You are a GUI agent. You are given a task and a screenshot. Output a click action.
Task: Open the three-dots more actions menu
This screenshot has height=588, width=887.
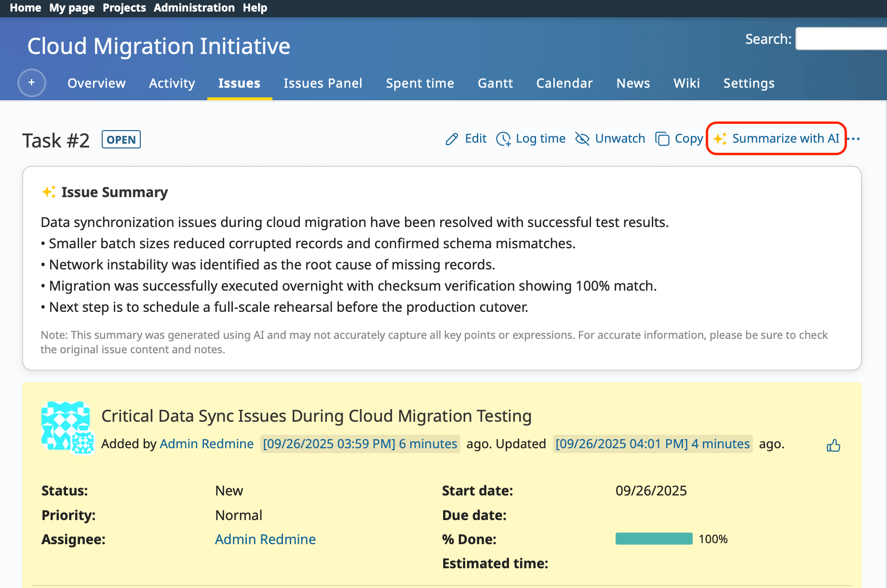point(854,139)
